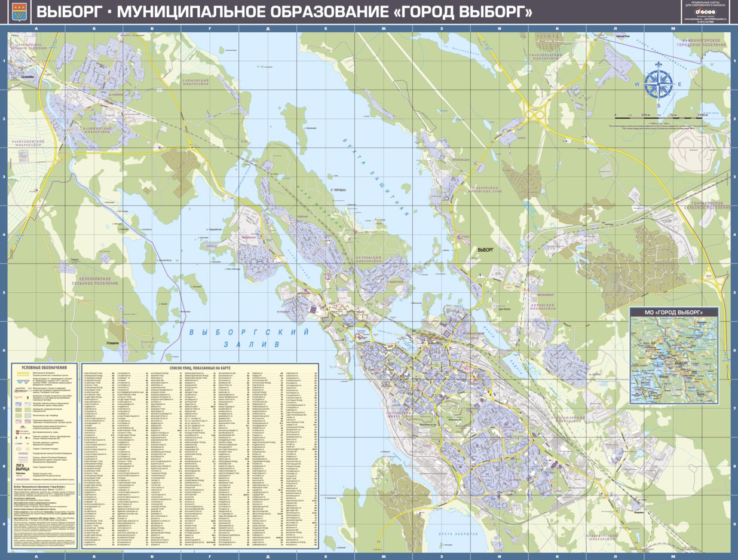
Task: Click the letter S below the compass
Action: tap(659, 106)
